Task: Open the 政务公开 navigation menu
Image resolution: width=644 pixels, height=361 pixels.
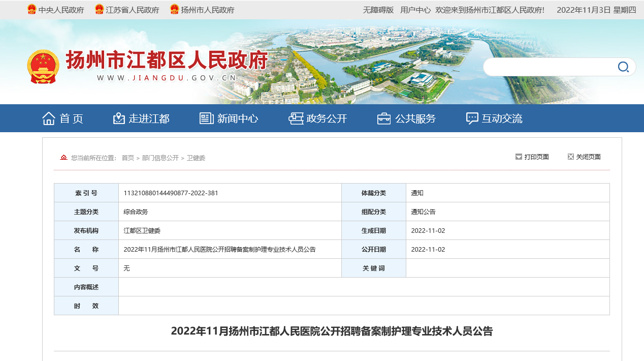Action: (x=327, y=118)
